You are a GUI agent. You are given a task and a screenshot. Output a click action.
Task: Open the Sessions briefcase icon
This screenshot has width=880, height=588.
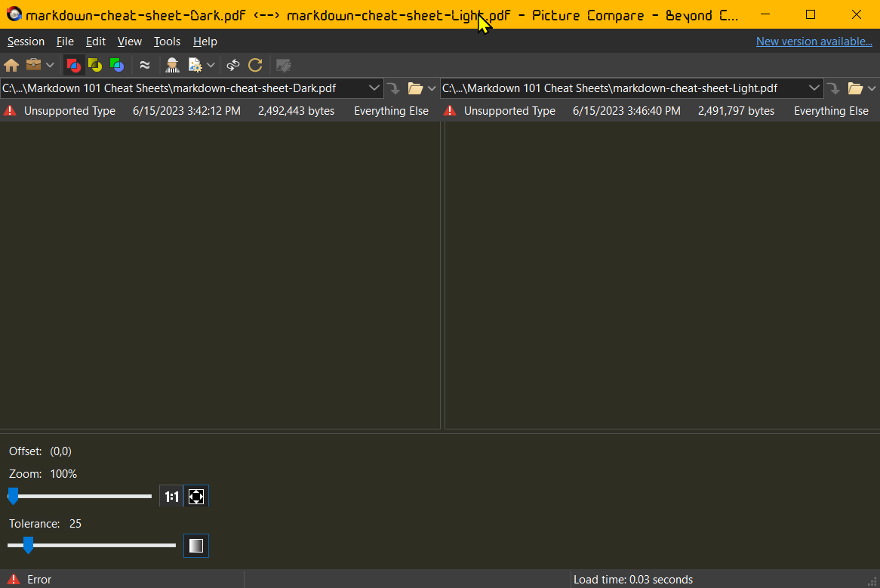coord(33,65)
